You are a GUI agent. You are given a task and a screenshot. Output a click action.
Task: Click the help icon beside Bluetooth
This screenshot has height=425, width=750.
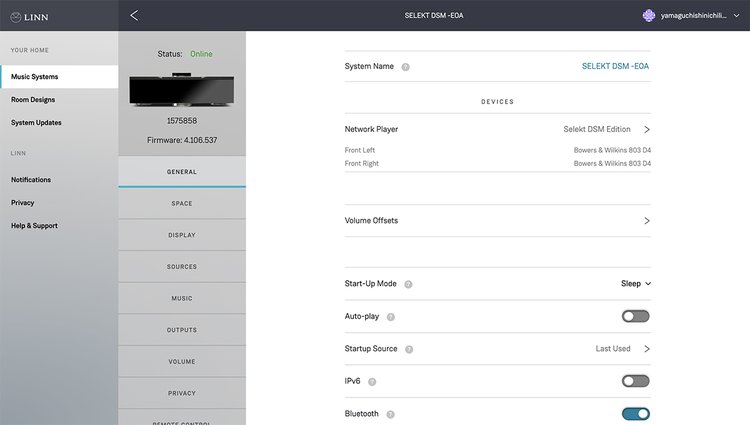(x=390, y=414)
